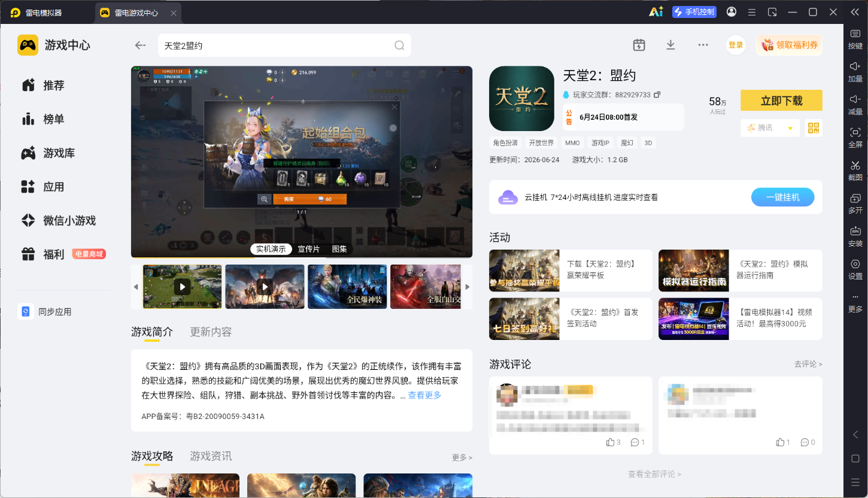Go back with the left arrow beside search
868x498 pixels.
pos(140,45)
